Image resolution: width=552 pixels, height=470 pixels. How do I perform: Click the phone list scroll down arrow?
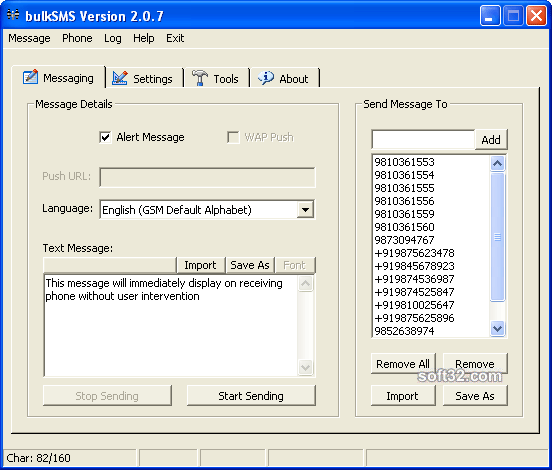pos(497,329)
